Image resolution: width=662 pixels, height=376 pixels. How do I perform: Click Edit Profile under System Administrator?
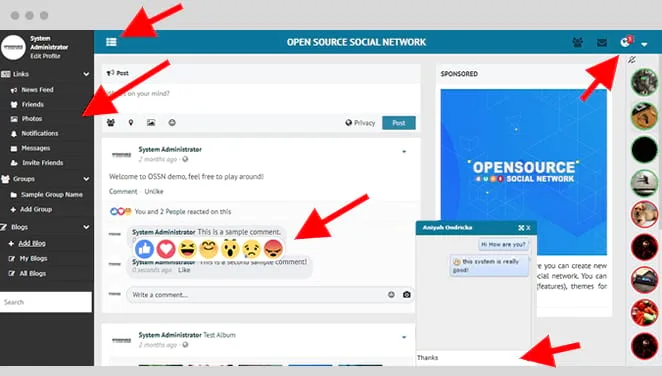(x=45, y=56)
